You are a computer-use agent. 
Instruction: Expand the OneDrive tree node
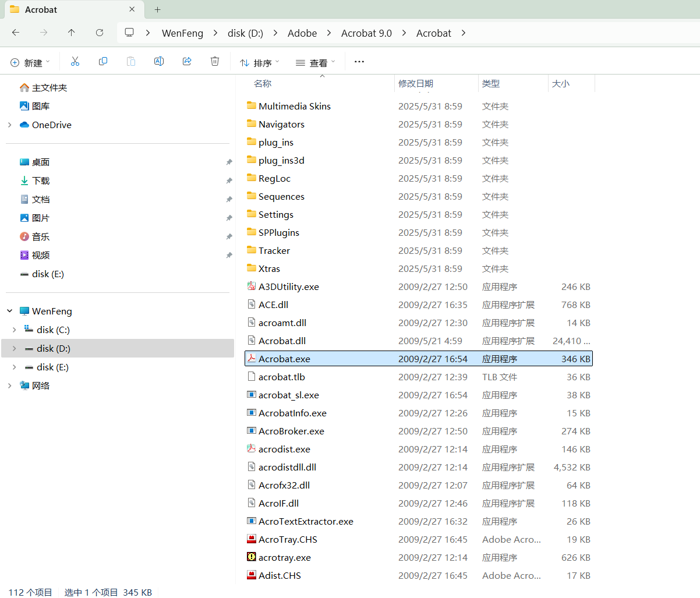point(10,125)
